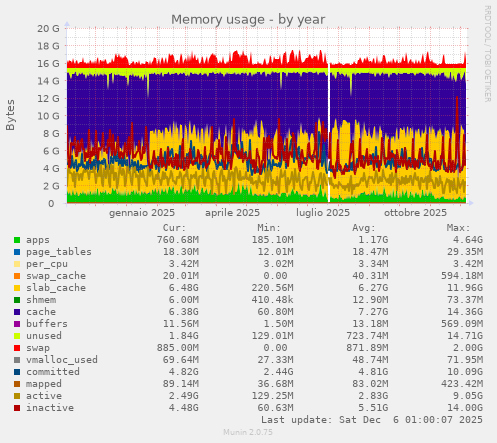The image size is (497, 443).
Task: Click the dark red inactive legend swatch
Action: [17, 408]
